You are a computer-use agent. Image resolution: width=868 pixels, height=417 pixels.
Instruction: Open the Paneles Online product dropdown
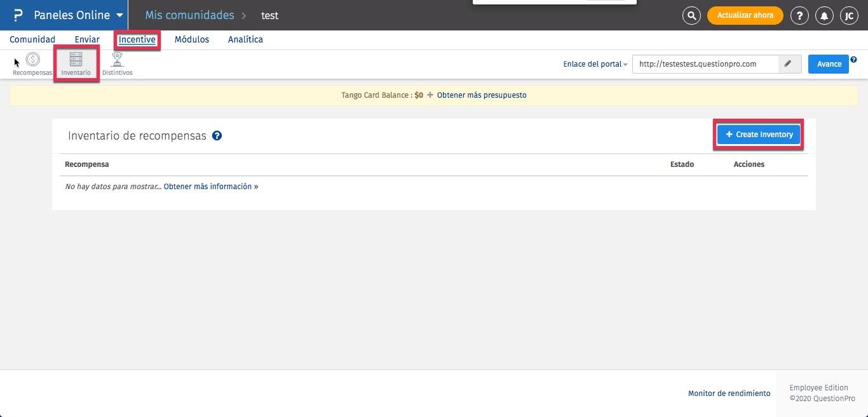point(79,15)
